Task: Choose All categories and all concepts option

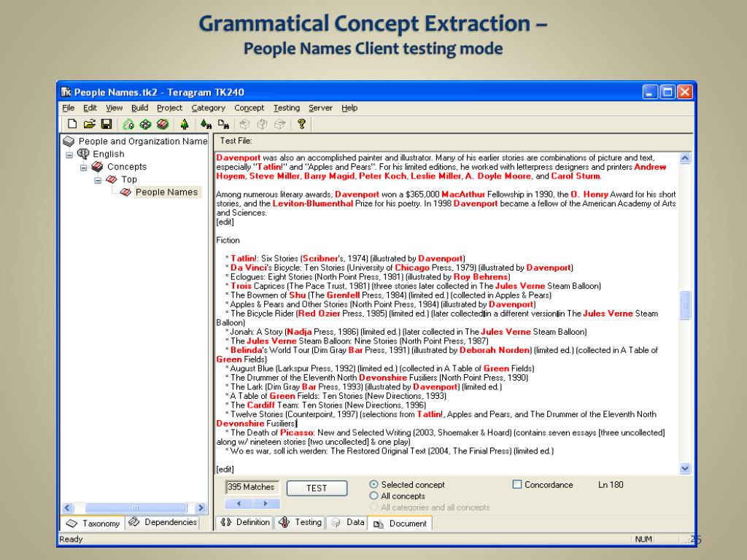Action: pyautogui.click(x=373, y=507)
